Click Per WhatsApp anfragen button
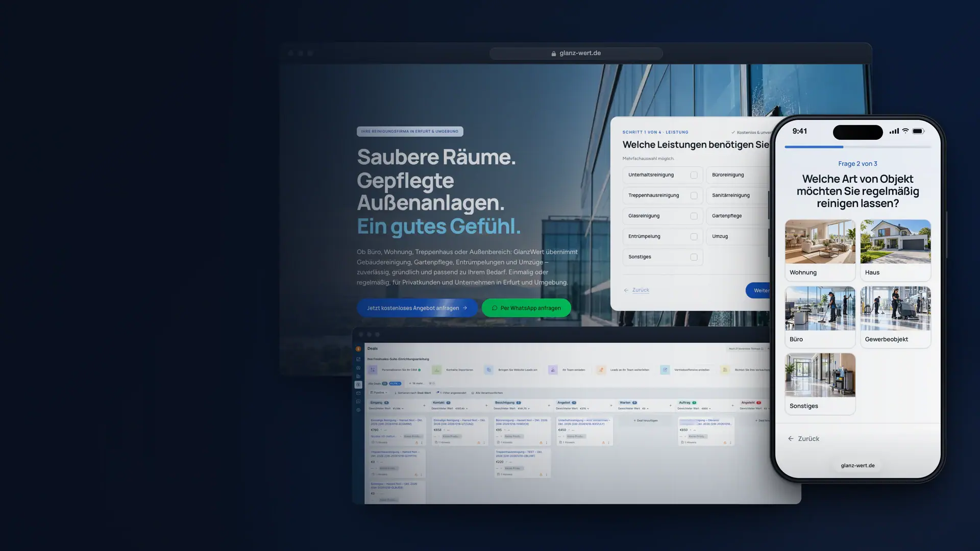The height and width of the screenshot is (551, 980). pos(526,308)
